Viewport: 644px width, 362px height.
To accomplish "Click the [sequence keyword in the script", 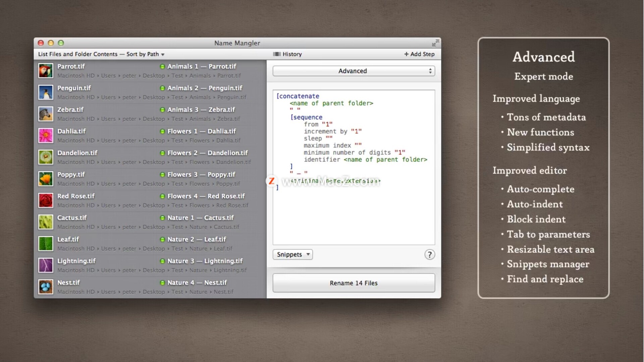I will tap(306, 117).
